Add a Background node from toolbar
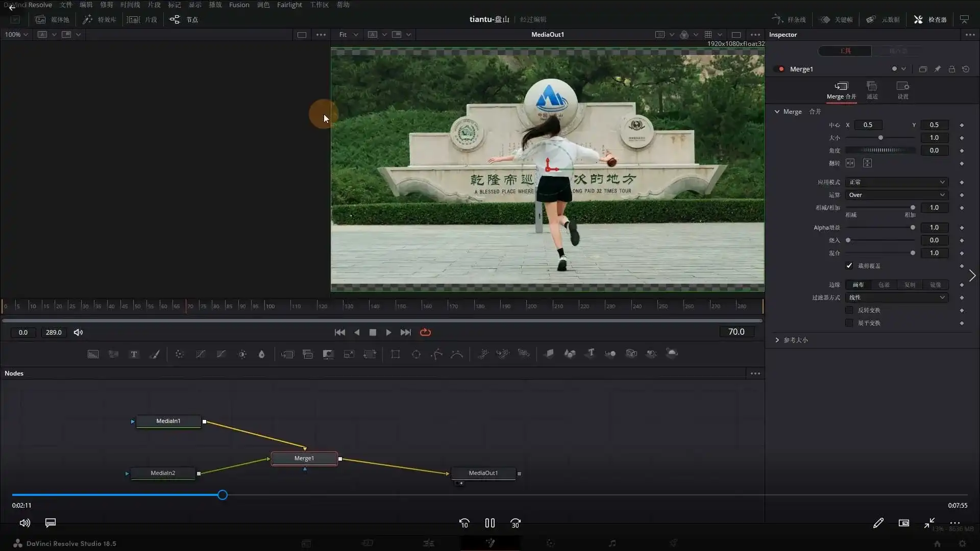 pyautogui.click(x=93, y=354)
